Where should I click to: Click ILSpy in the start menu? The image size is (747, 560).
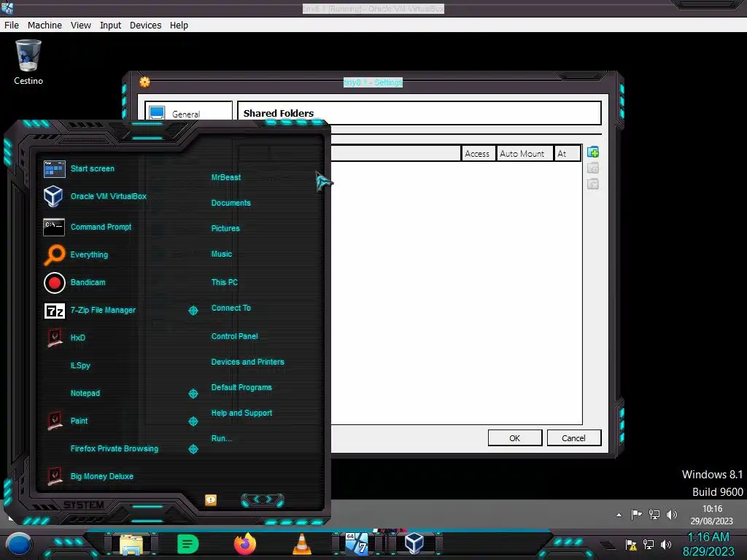click(x=80, y=365)
